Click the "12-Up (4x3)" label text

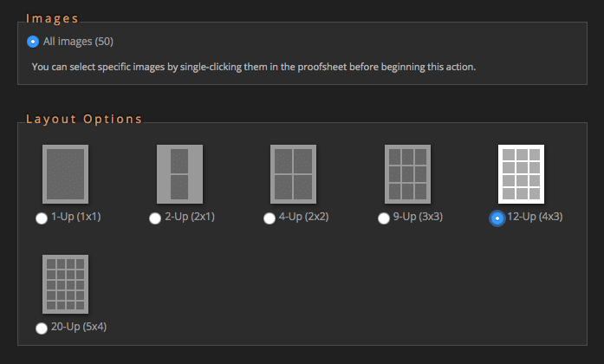click(x=534, y=218)
